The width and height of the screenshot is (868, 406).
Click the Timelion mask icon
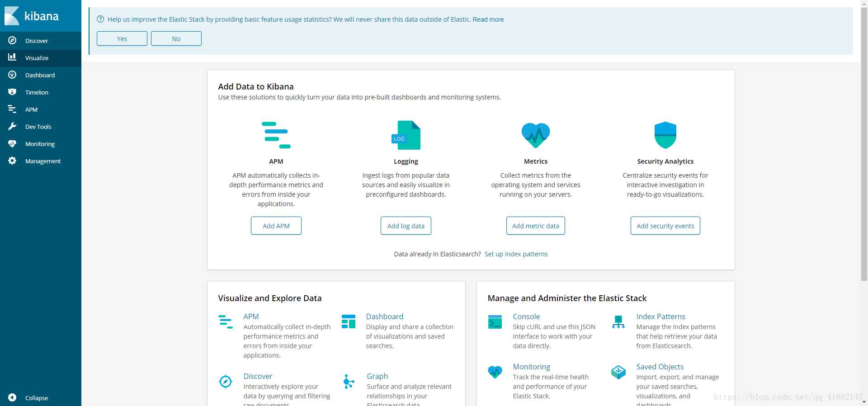pyautogui.click(x=12, y=92)
